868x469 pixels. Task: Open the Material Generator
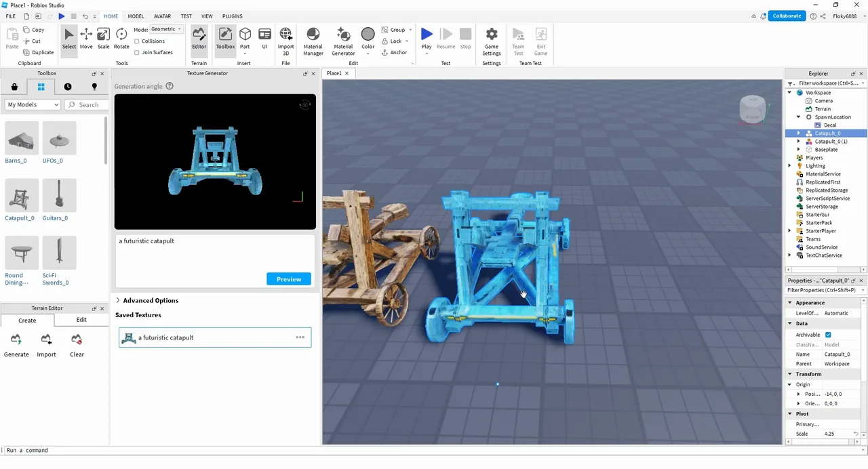343,41
